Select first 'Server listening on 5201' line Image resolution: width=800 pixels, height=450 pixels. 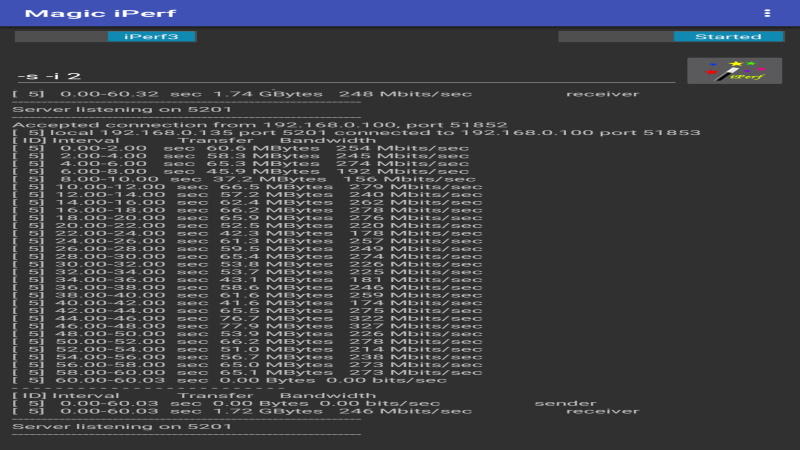click(121, 109)
